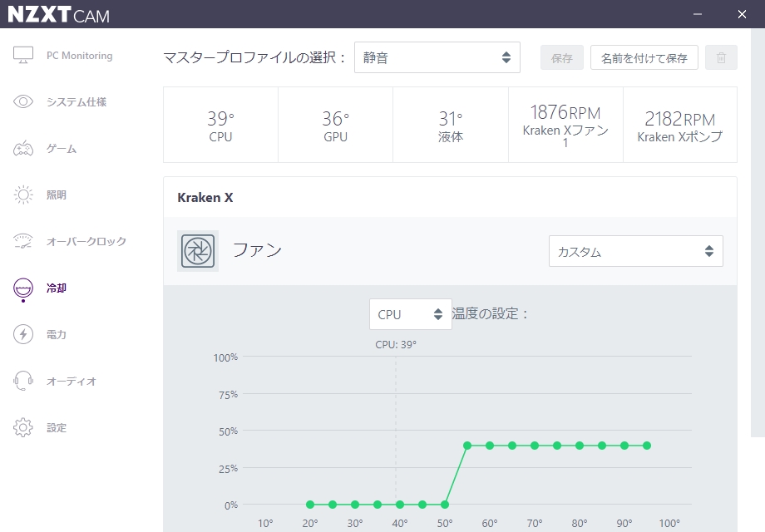Open the システム仕様 section

tap(76, 101)
